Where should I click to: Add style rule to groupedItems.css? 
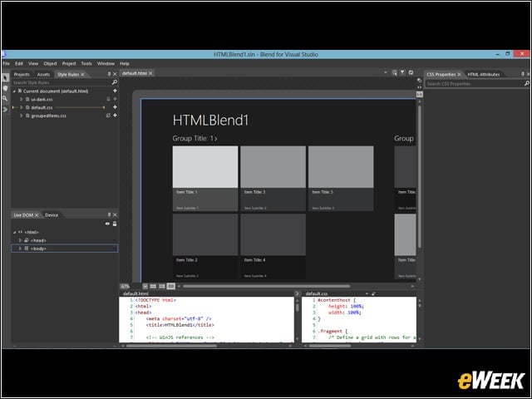115,116
